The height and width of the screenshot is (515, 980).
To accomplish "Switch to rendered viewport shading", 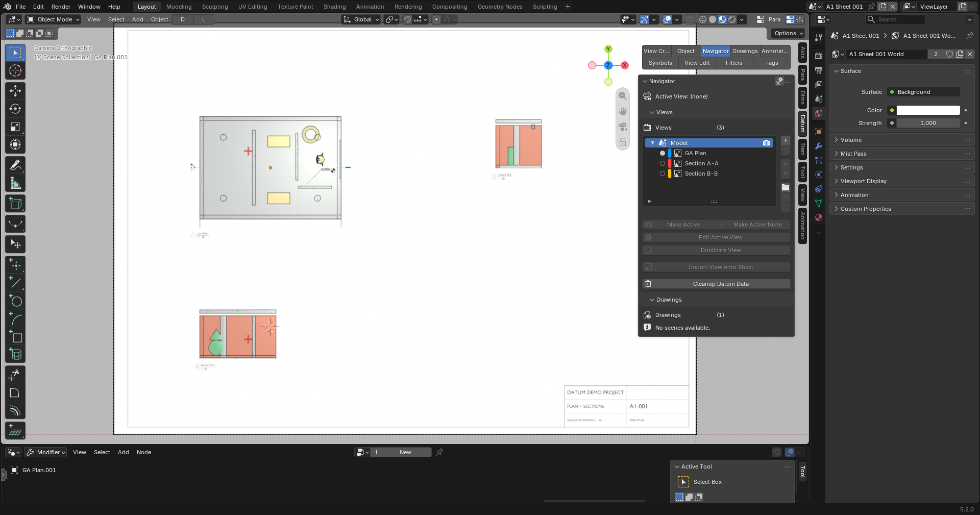I will point(732,19).
